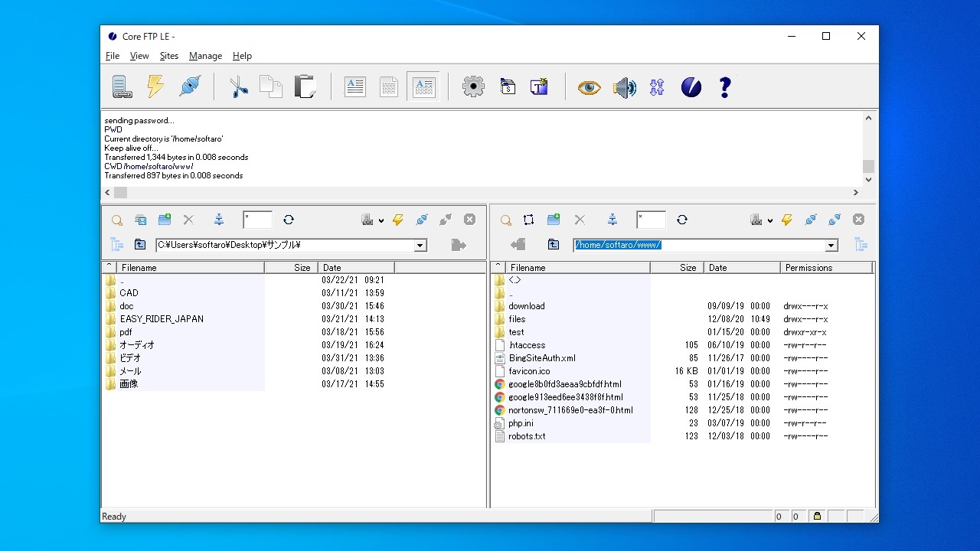Toggle sounds with the speaker icon
Image resolution: width=980 pixels, height=551 pixels.
tap(624, 87)
